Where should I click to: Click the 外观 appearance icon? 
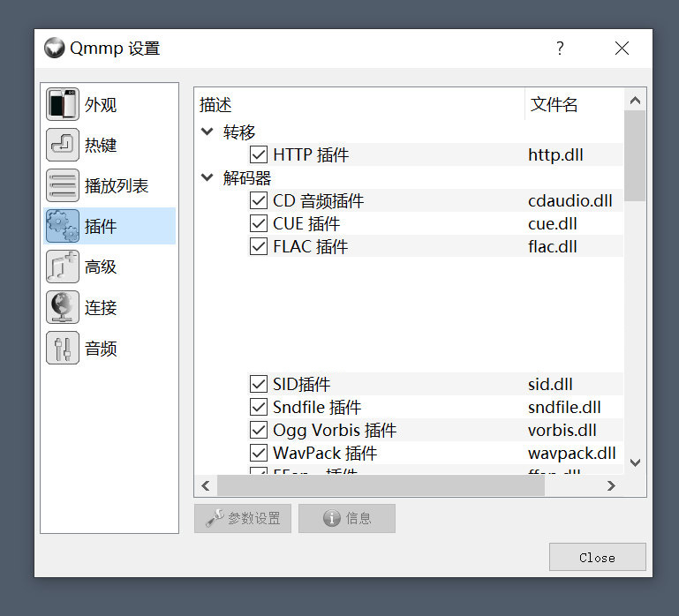point(63,105)
